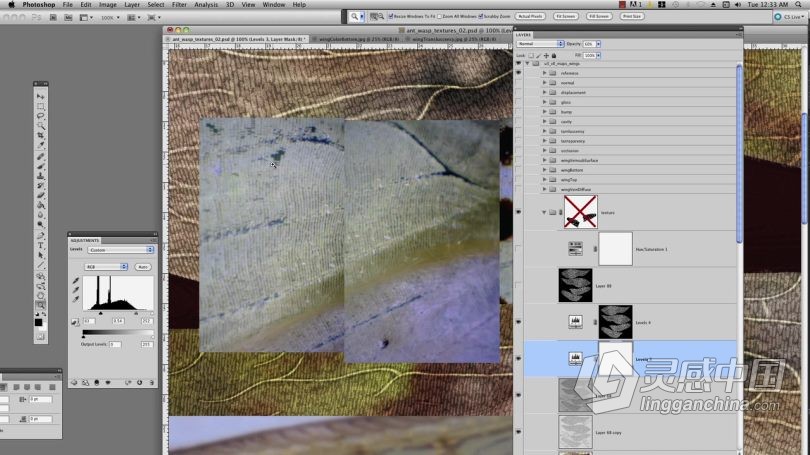Image resolution: width=810 pixels, height=455 pixels.
Task: Toggle Scrubby Zoom checkbox
Action: pyautogui.click(x=480, y=17)
